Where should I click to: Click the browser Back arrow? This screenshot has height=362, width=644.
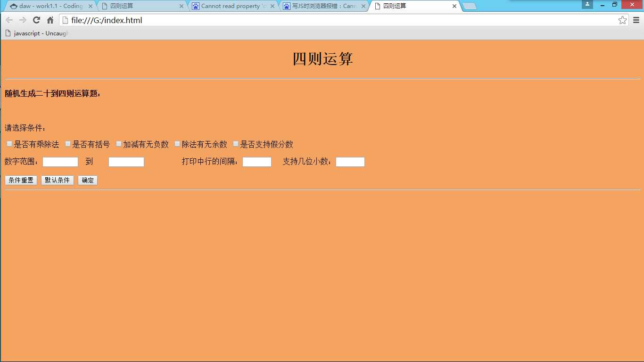[x=9, y=20]
